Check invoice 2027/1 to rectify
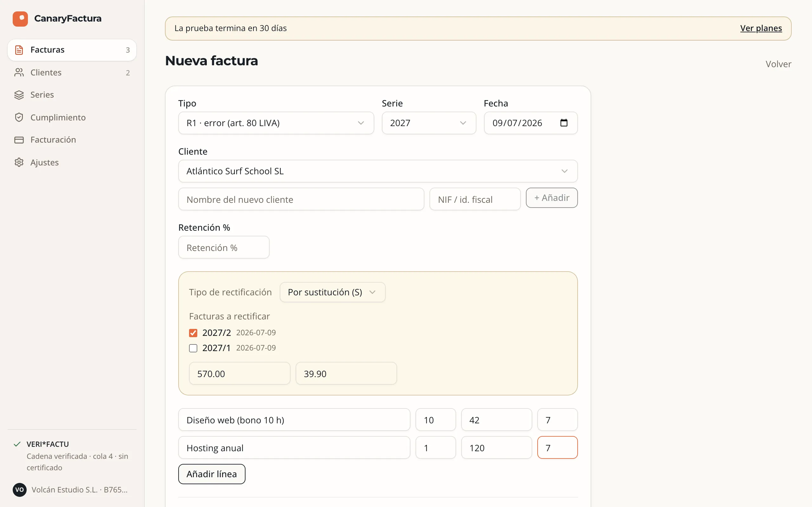The image size is (812, 507). pyautogui.click(x=193, y=348)
